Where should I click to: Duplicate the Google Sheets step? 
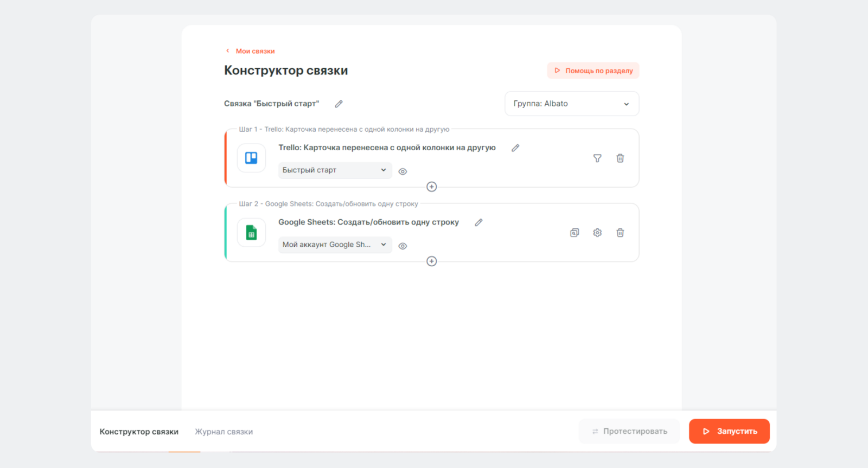pyautogui.click(x=575, y=233)
